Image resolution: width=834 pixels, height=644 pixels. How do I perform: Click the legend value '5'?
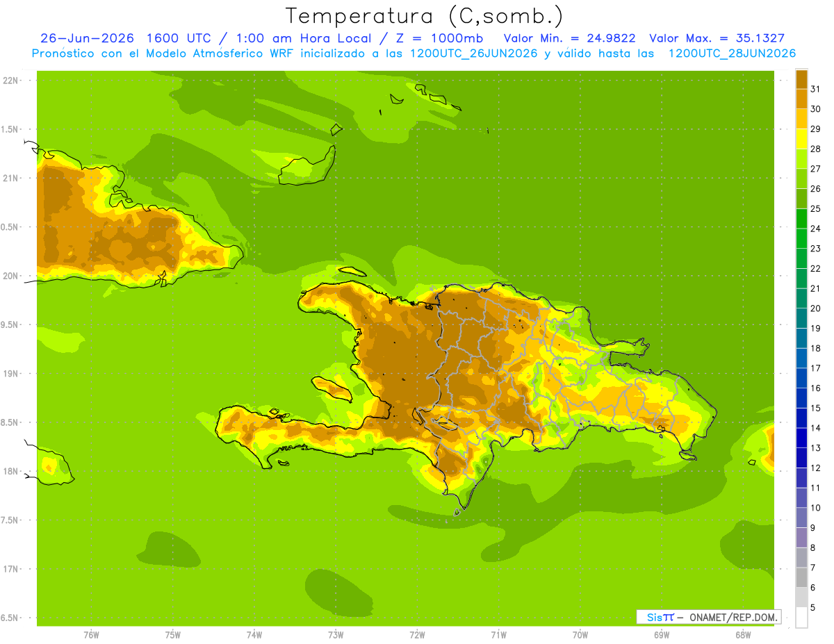(x=813, y=608)
